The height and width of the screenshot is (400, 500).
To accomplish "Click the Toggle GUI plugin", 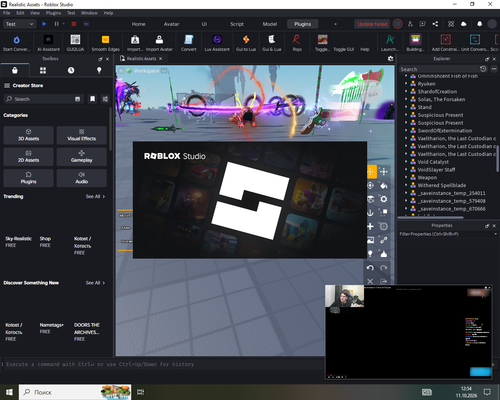I will pyautogui.click(x=344, y=49).
